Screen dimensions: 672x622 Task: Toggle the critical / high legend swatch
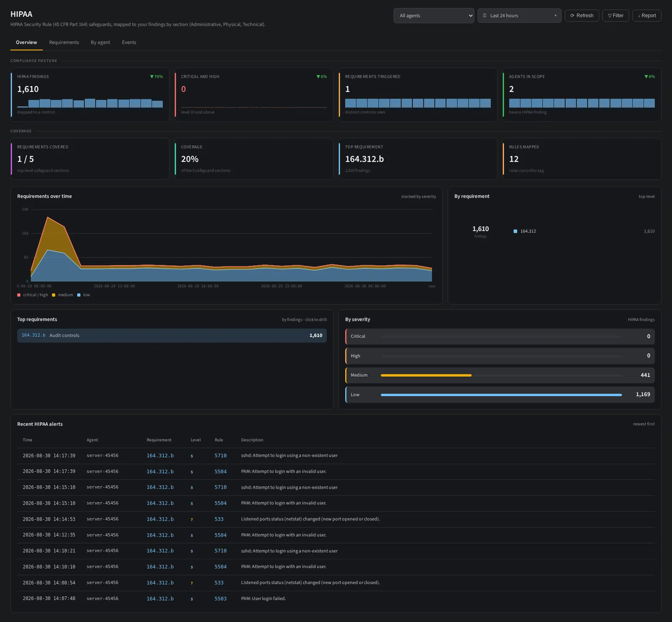tap(19, 295)
